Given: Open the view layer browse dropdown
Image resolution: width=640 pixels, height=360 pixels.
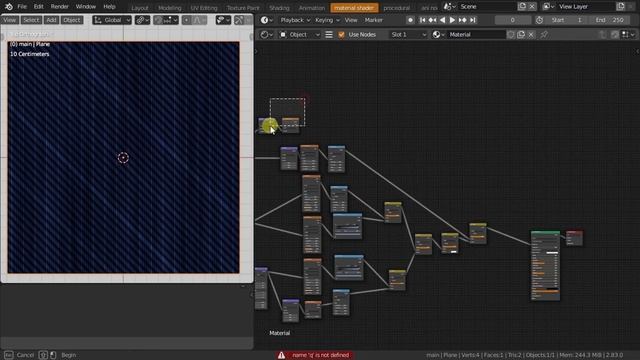Looking at the screenshot, I should (x=548, y=7).
